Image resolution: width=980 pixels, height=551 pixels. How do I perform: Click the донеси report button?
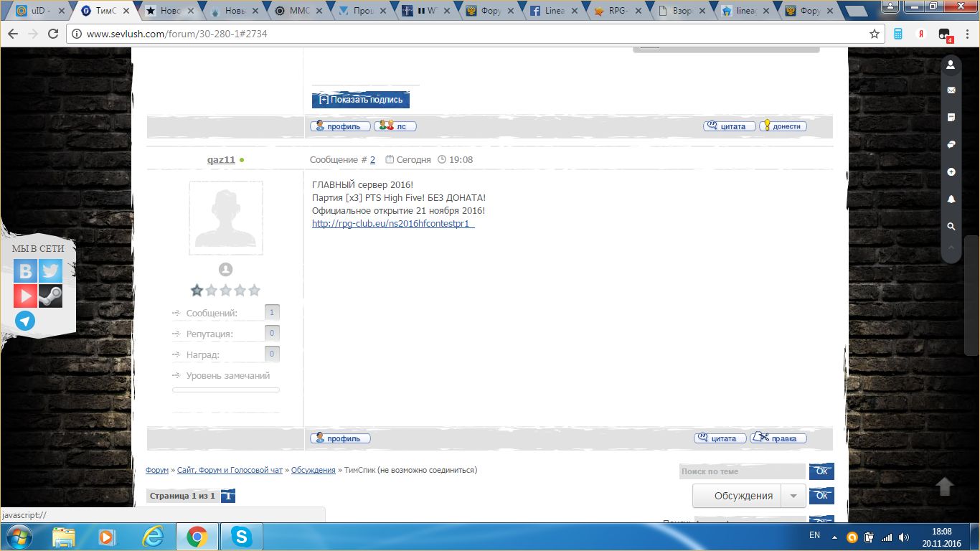point(783,126)
